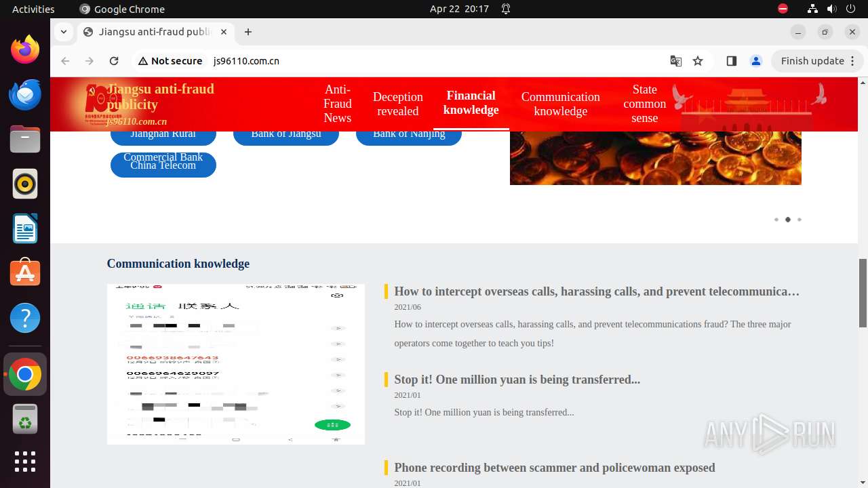Focus the address bar URL
Screen dimensions: 868x488
(x=246, y=61)
